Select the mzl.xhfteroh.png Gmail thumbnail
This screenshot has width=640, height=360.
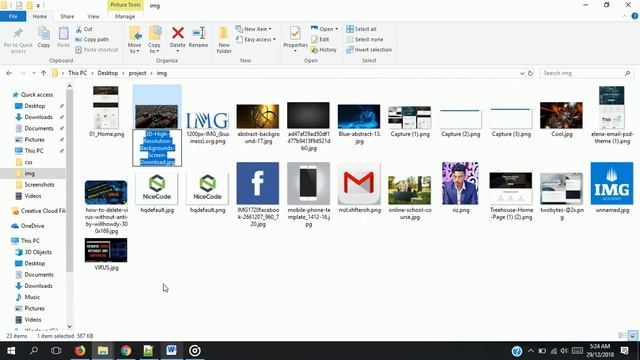pyautogui.click(x=359, y=183)
